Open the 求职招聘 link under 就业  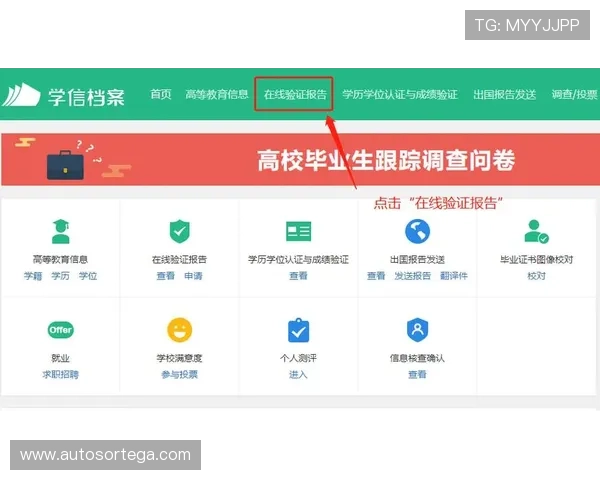(x=60, y=374)
